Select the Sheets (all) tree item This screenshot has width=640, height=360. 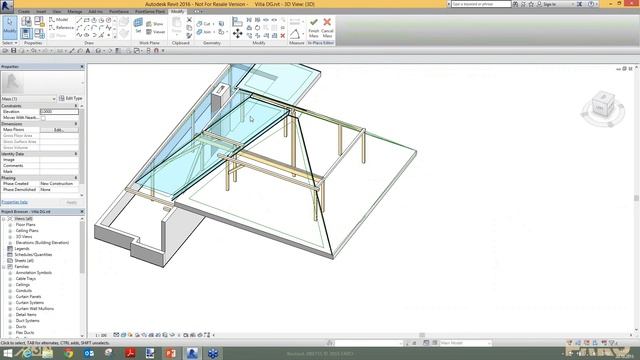click(x=24, y=260)
